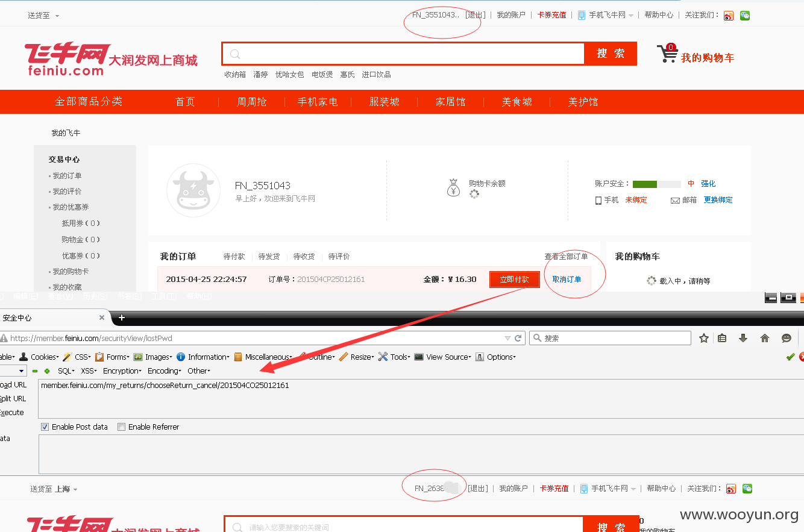Open a new browser tab with plus
This screenshot has height=532, width=804.
(x=121, y=318)
